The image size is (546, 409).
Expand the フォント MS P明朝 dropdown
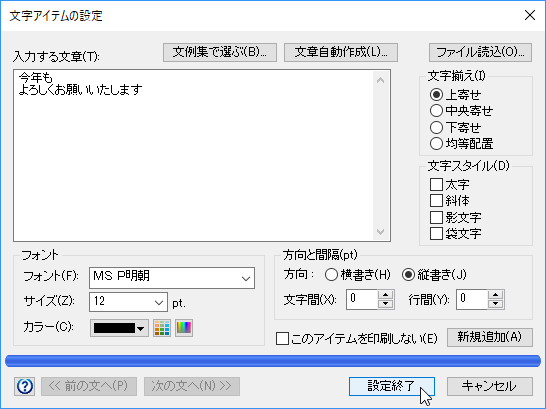click(x=172, y=278)
